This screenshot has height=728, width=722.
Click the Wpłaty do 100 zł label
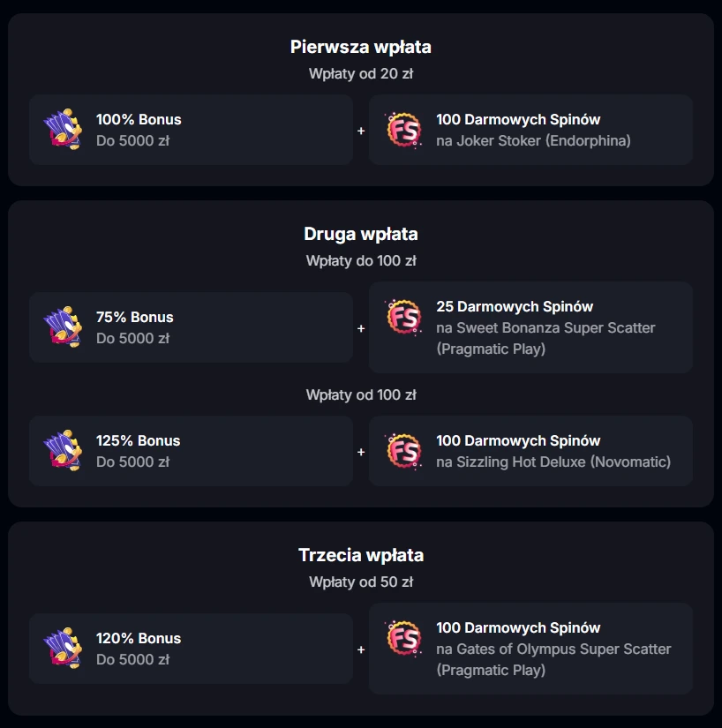(361, 261)
